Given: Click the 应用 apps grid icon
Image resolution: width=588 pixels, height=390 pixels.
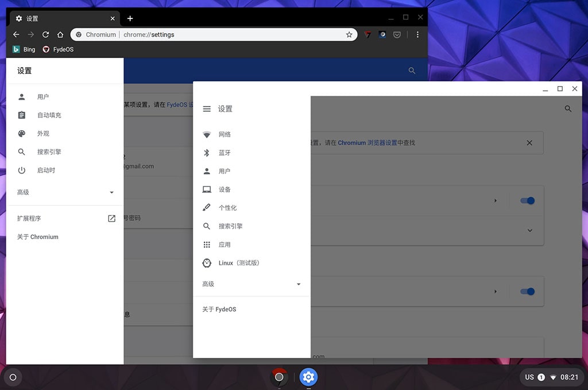Looking at the screenshot, I should pos(207,245).
